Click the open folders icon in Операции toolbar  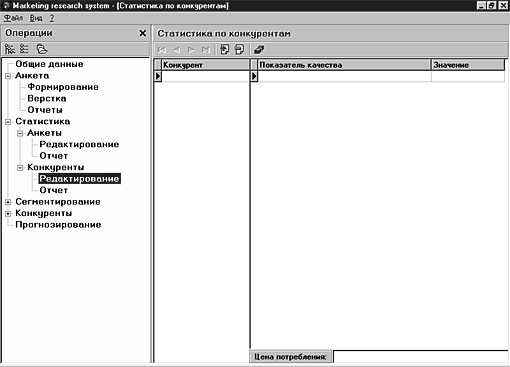tap(42, 49)
